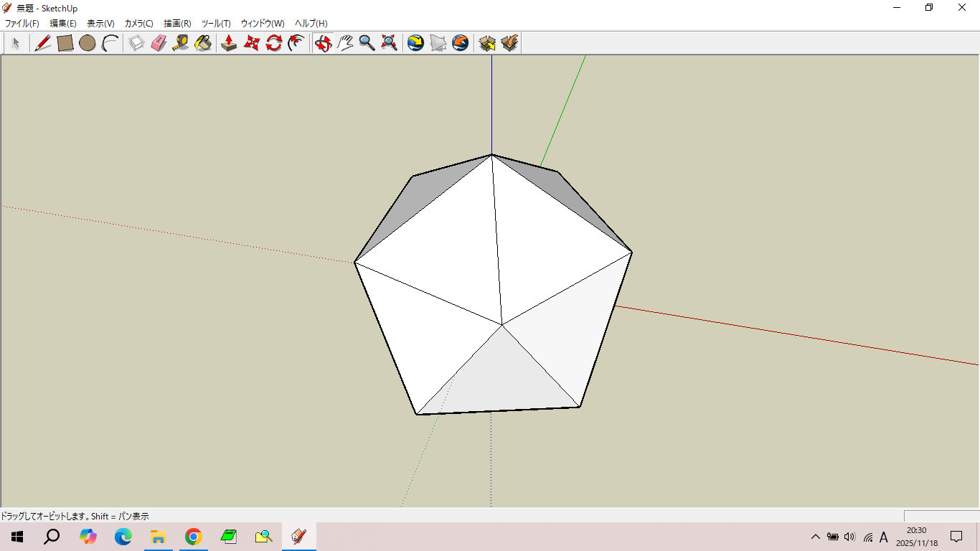Open Microsoft Edge from taskbar
The image size is (980, 551).
pos(123,537)
